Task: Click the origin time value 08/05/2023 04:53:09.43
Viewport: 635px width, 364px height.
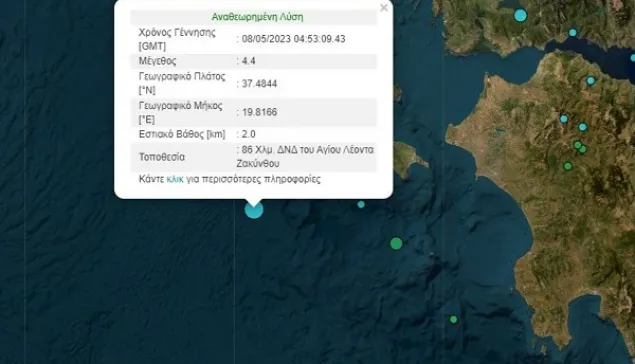Action: (x=294, y=39)
